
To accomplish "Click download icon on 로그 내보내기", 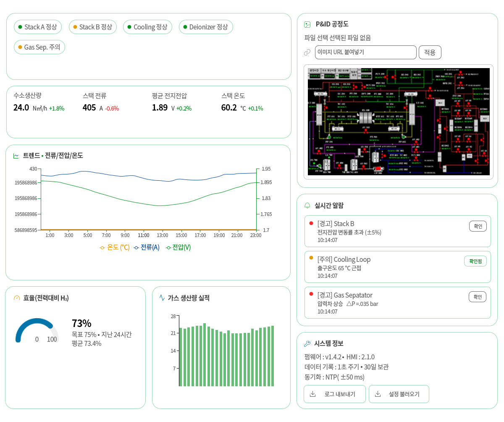I will 312,394.
